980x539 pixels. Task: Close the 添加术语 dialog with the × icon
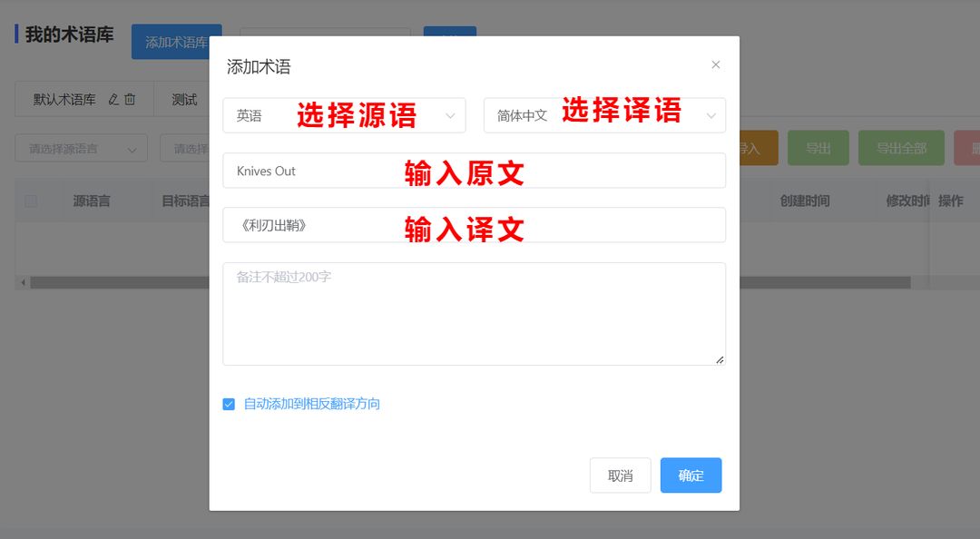coord(716,64)
